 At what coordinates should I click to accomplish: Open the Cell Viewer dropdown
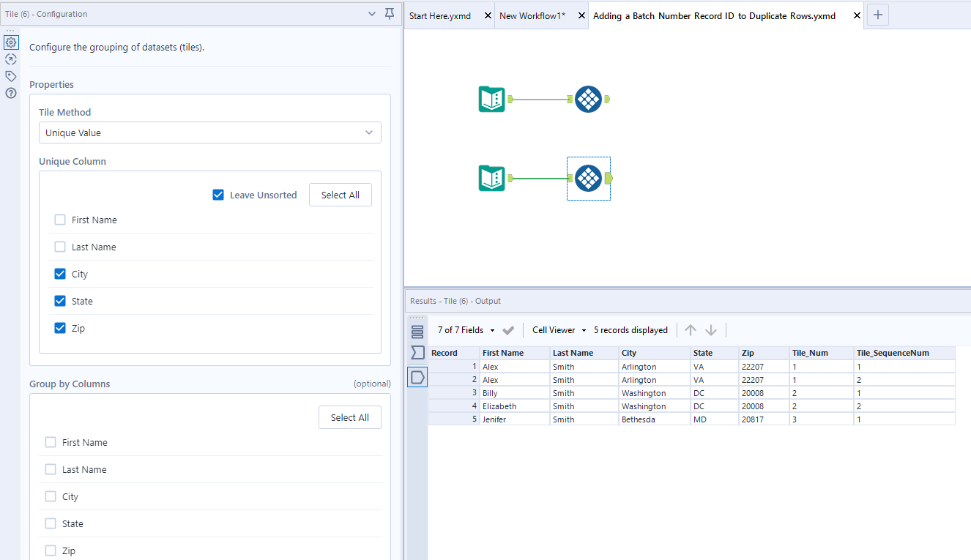[x=559, y=330]
